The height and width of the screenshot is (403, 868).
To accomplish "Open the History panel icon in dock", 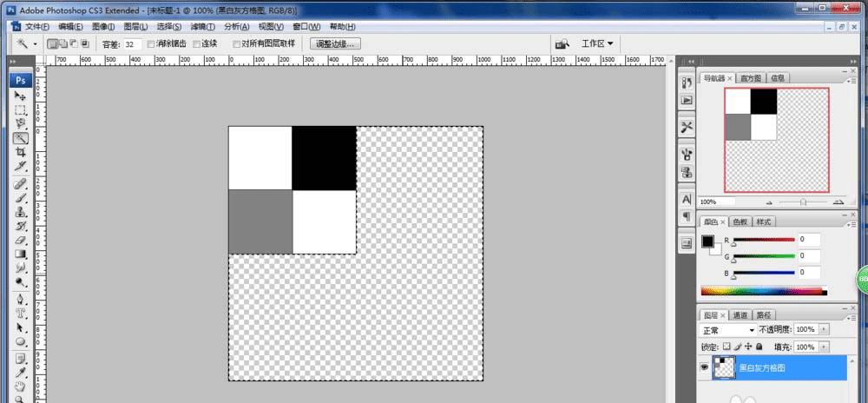I will (x=687, y=83).
